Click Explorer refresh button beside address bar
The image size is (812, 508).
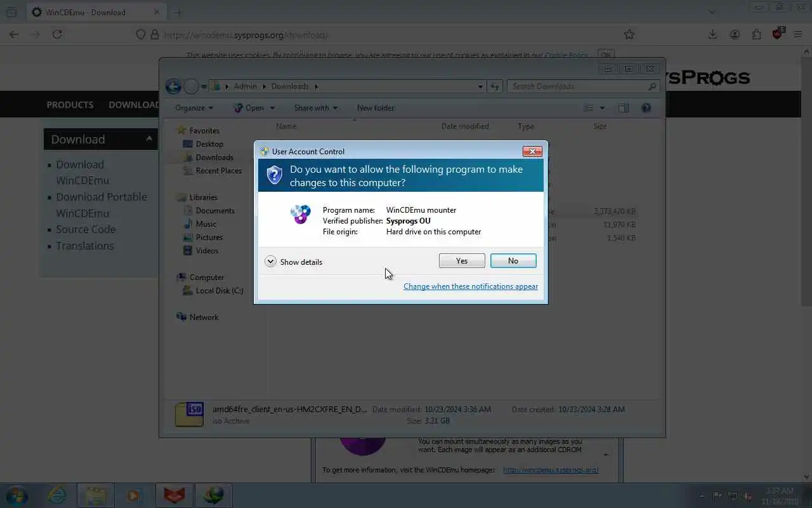coord(495,86)
